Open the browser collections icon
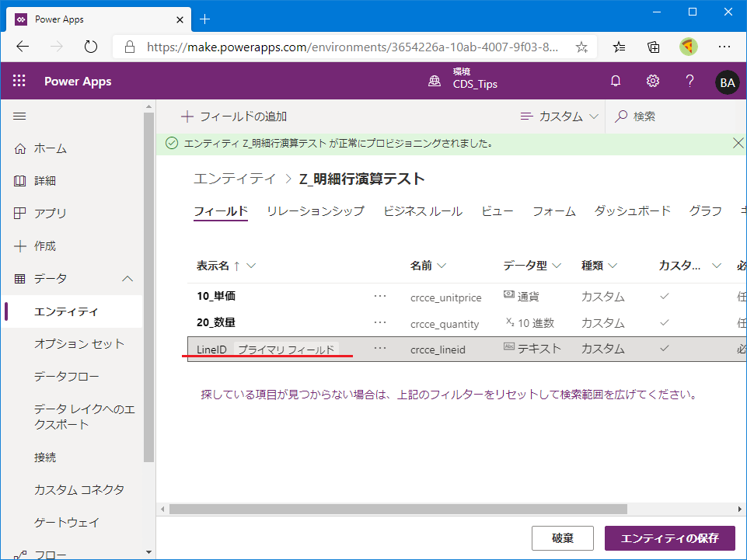 (653, 47)
